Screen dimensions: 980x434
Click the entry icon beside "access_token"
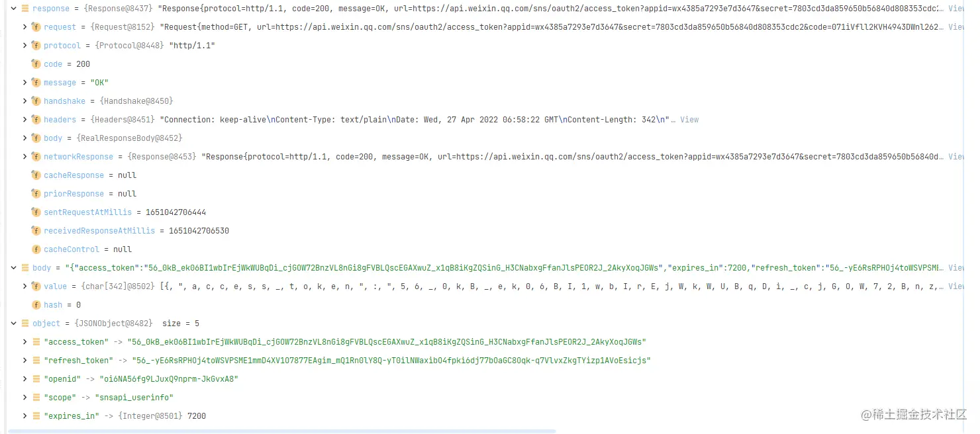click(x=36, y=342)
